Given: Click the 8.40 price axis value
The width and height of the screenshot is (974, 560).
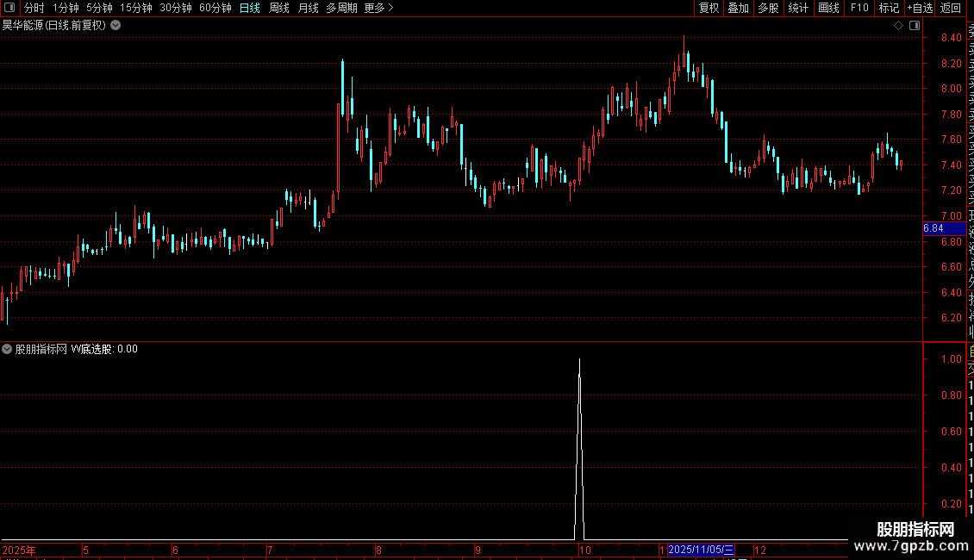Looking at the screenshot, I should coord(951,38).
